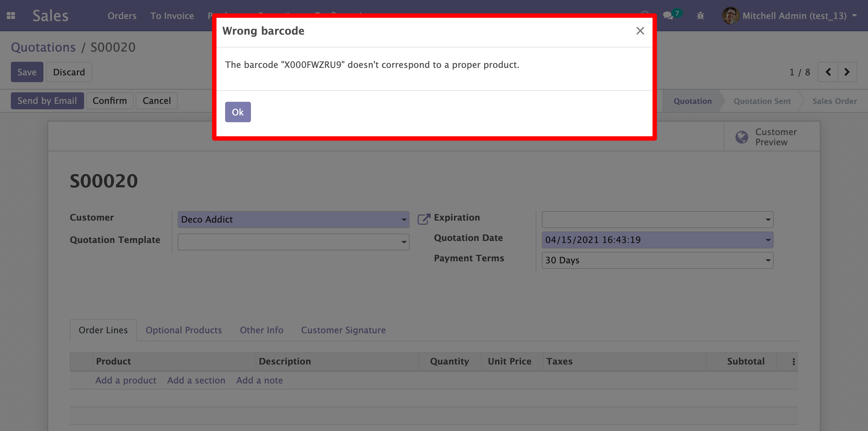The height and width of the screenshot is (431, 868).
Task: Click the Add a section link
Action: 196,380
